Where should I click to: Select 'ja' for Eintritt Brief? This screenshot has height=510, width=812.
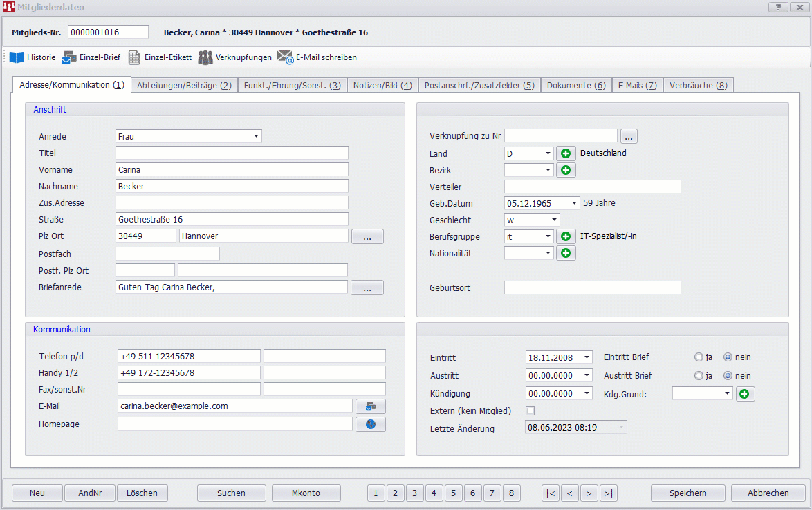point(699,357)
